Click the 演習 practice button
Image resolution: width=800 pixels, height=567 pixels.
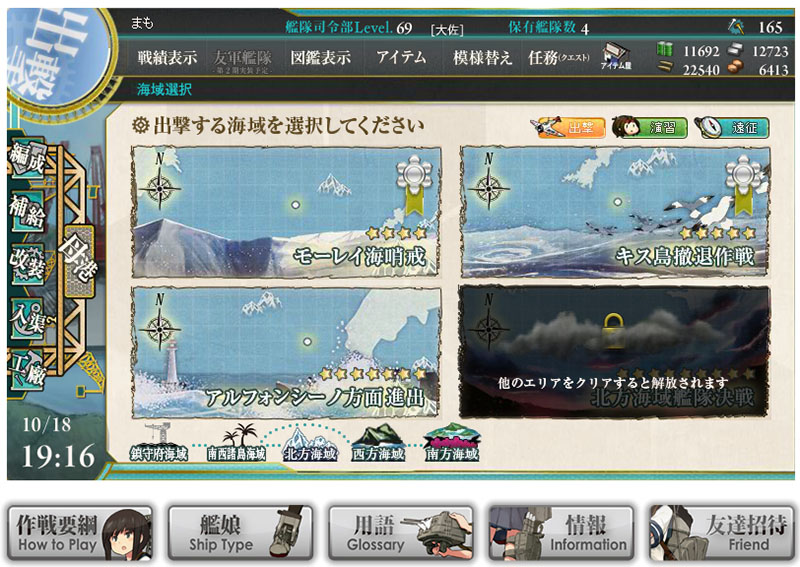click(x=649, y=127)
